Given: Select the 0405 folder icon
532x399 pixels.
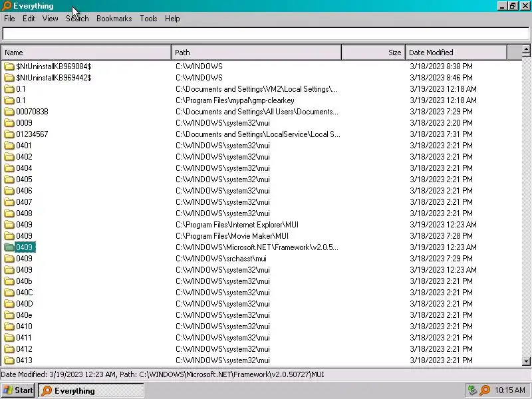Looking at the screenshot, I should (9, 180).
